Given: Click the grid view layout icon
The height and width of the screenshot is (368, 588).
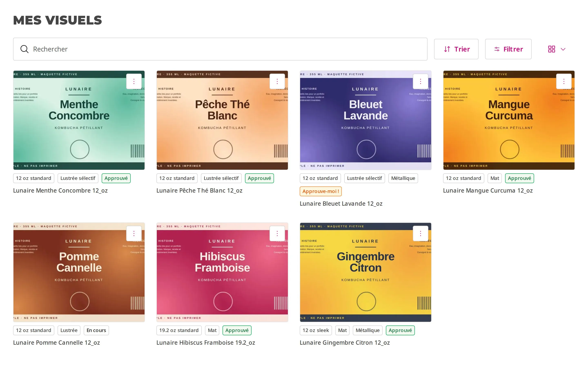Looking at the screenshot, I should coord(551,49).
